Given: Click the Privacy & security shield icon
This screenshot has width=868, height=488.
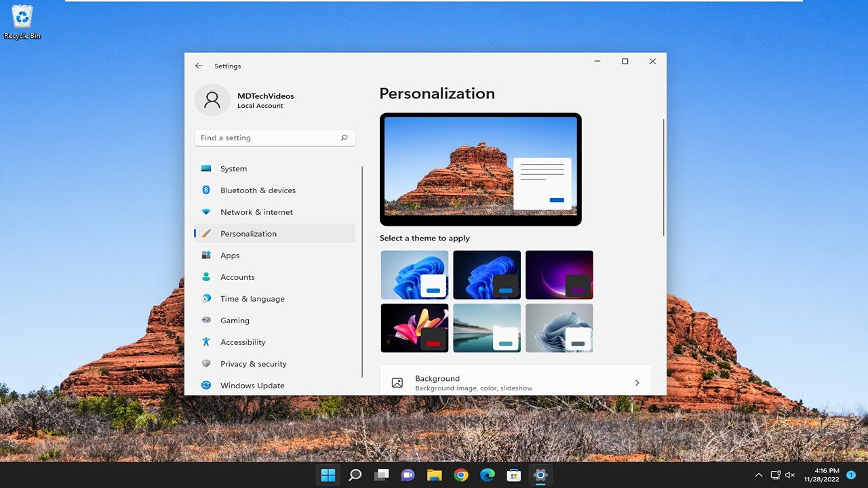Looking at the screenshot, I should [206, 364].
